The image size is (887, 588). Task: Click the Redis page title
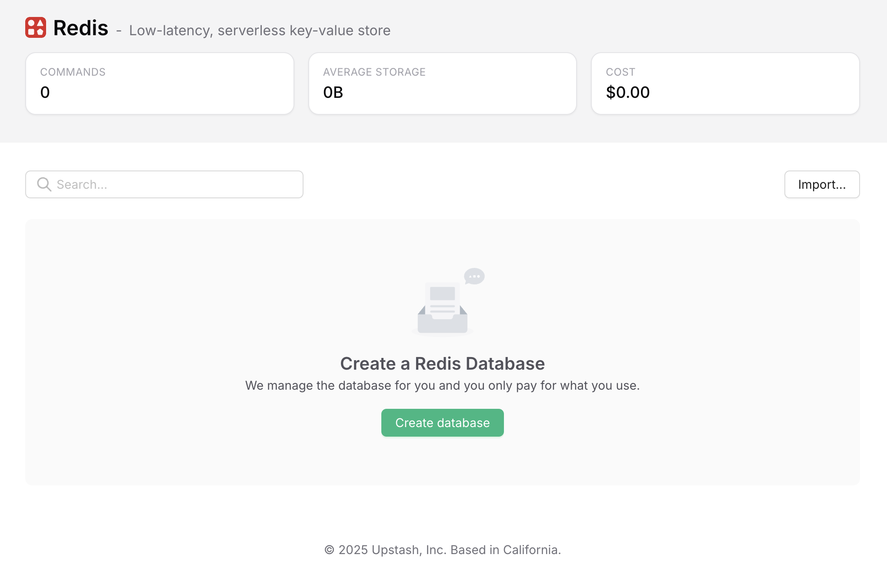[80, 28]
